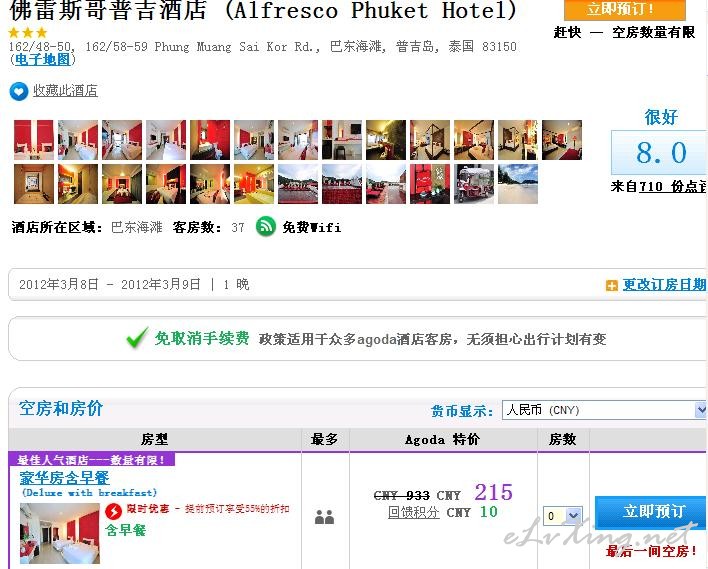Open the 710 份点评 reviews link

(672, 186)
